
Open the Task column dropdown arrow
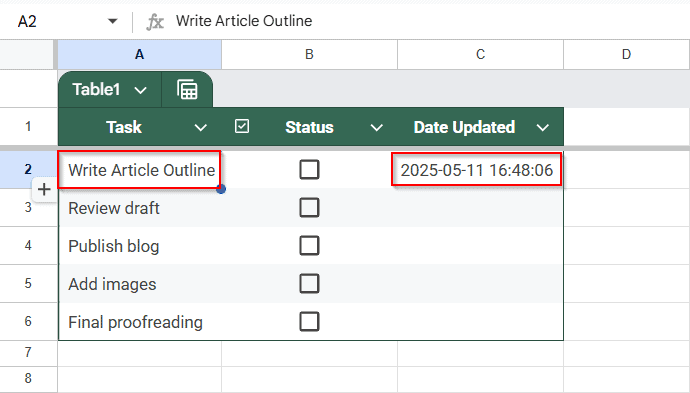[x=201, y=128]
